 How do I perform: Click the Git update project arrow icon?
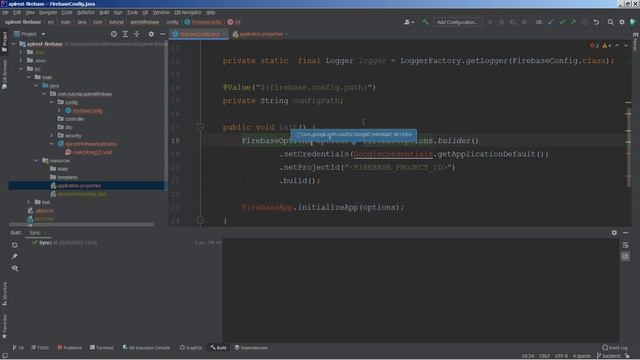[x=551, y=22]
